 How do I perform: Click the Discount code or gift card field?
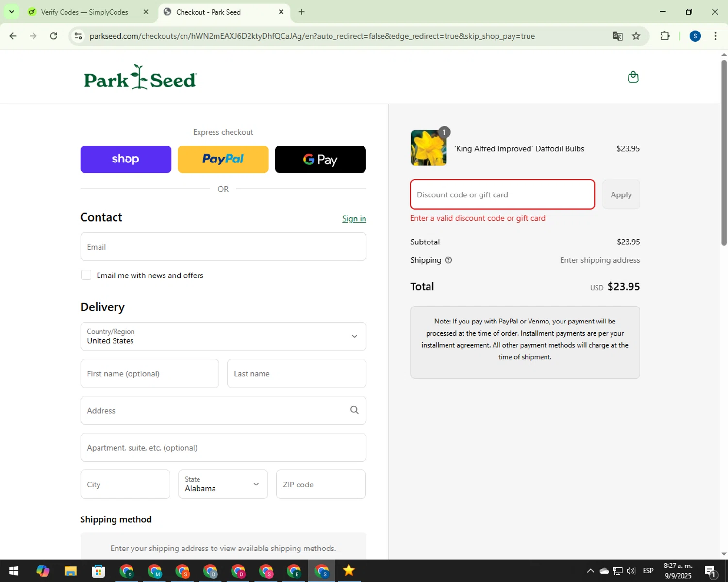click(x=502, y=194)
